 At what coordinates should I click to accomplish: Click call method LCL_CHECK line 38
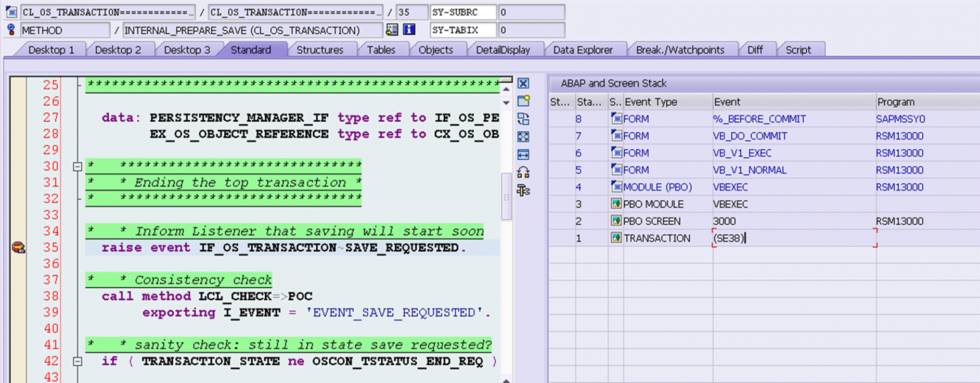point(207,296)
